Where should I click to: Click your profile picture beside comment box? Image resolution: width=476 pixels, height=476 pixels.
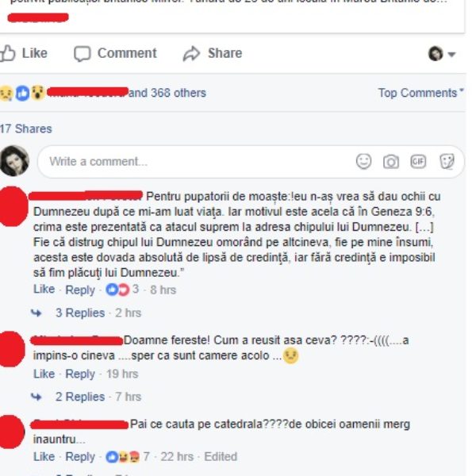coord(14,161)
